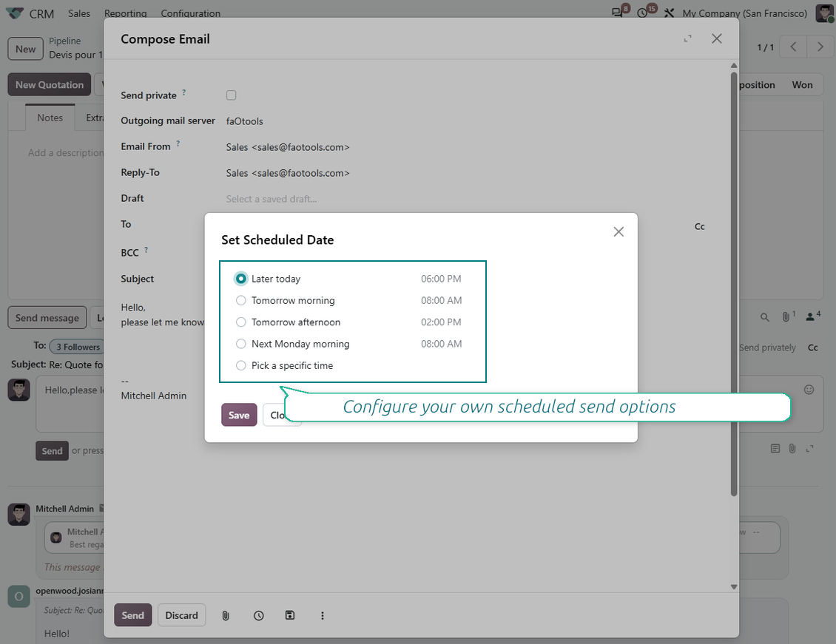Choose Tomorrow afternoon radio option
This screenshot has width=836, height=644.
tap(241, 322)
